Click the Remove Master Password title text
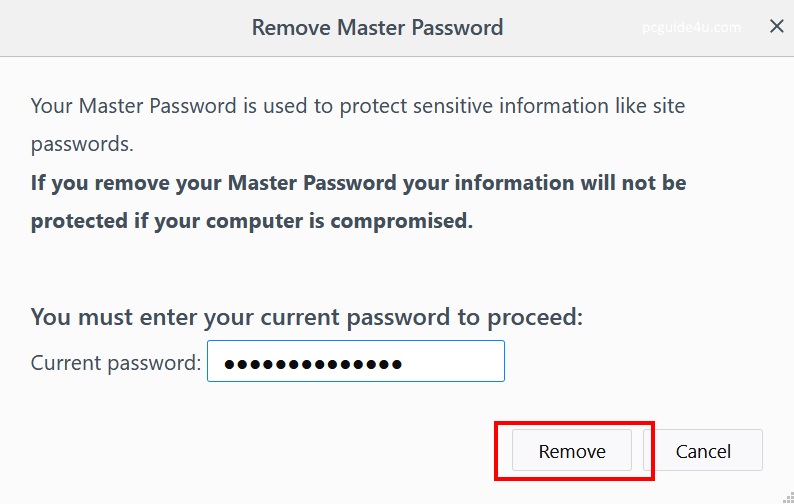This screenshot has width=794, height=504. click(377, 27)
